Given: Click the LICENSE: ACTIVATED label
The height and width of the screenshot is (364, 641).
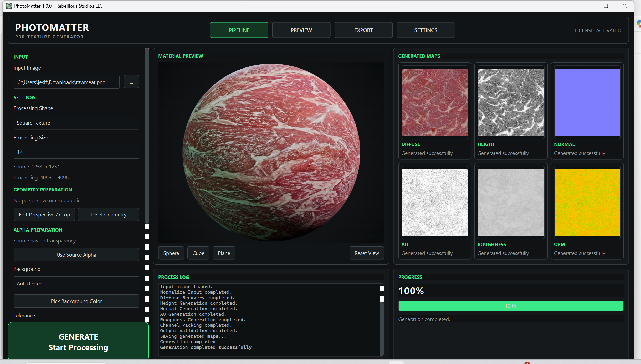Looking at the screenshot, I should (598, 30).
